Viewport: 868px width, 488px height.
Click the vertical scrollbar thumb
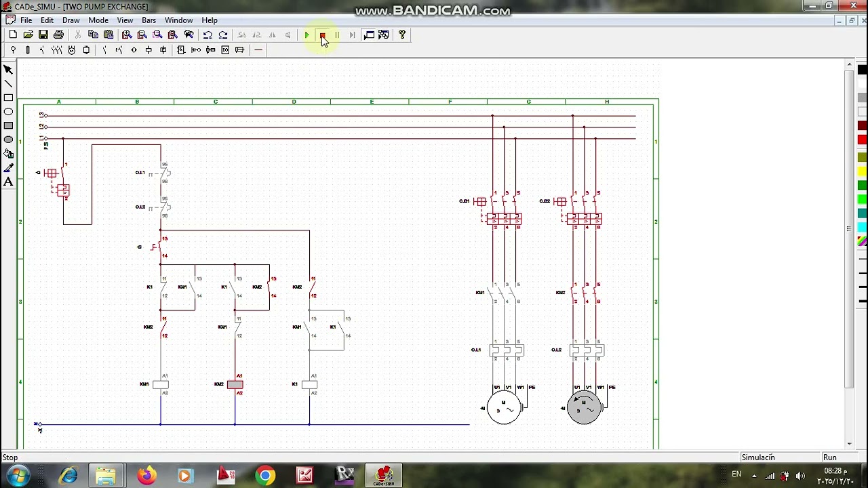click(849, 228)
